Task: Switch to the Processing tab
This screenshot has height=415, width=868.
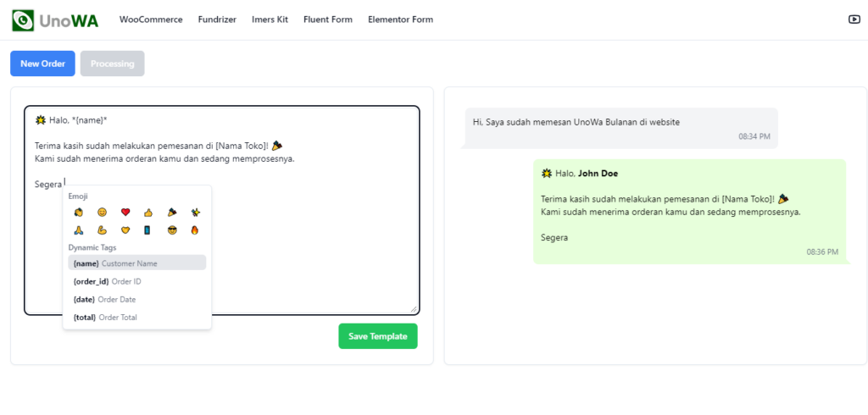Action: point(113,64)
